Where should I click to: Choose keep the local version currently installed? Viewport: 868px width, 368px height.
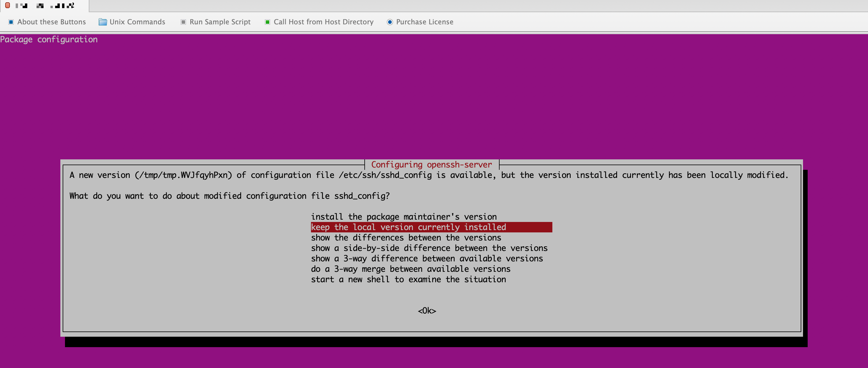[x=408, y=227]
